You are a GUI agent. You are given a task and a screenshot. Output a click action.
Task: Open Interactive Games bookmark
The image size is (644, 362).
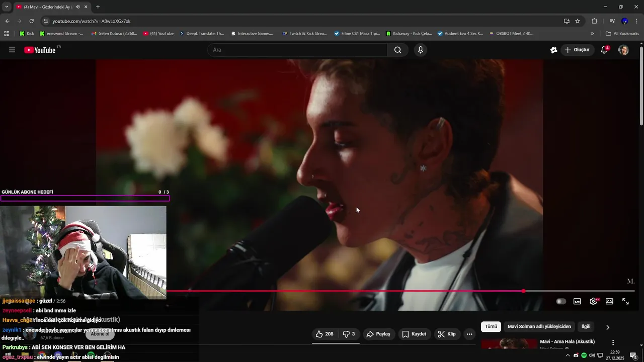coord(252,34)
